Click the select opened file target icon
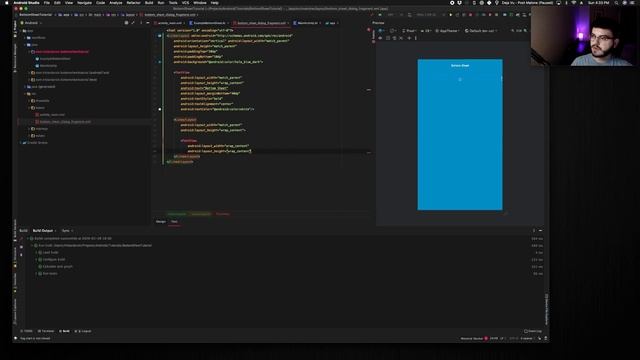640x360 pixels. point(126,23)
